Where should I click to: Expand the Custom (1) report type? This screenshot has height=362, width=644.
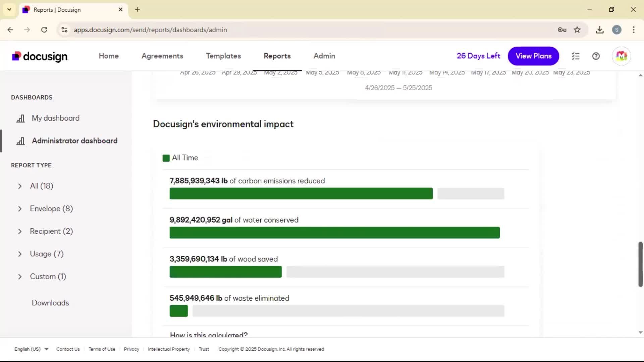tap(20, 277)
